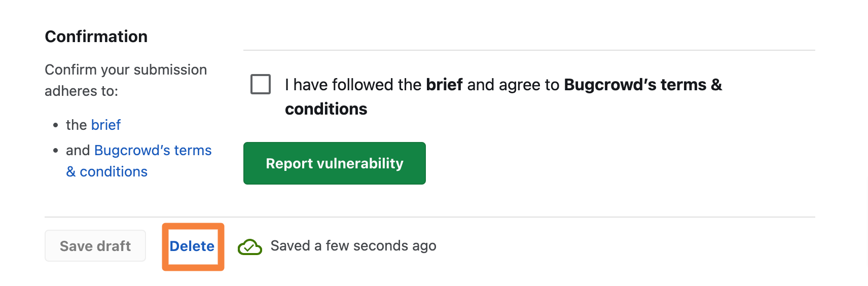Submit with the Report vulnerability button
Viewport: 868px width, 286px height.
335,163
